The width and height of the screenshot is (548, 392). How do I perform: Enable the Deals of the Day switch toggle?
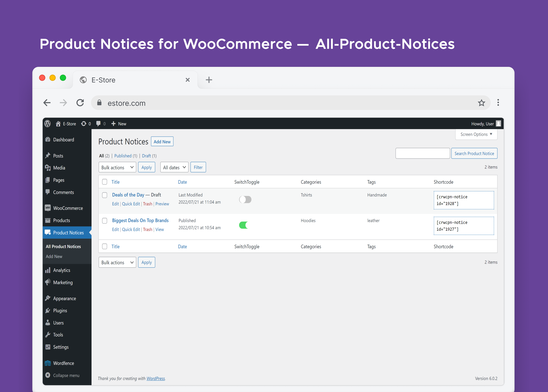coord(245,200)
